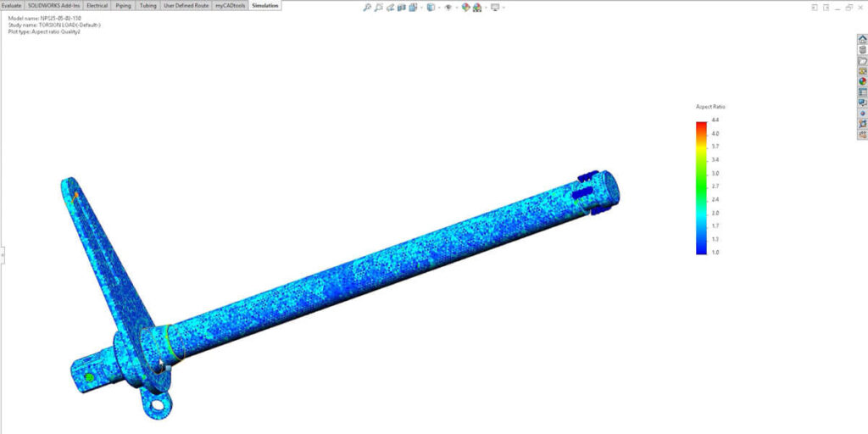The height and width of the screenshot is (434, 868).
Task: Open View Orientation dropdown arrow
Action: tap(421, 8)
